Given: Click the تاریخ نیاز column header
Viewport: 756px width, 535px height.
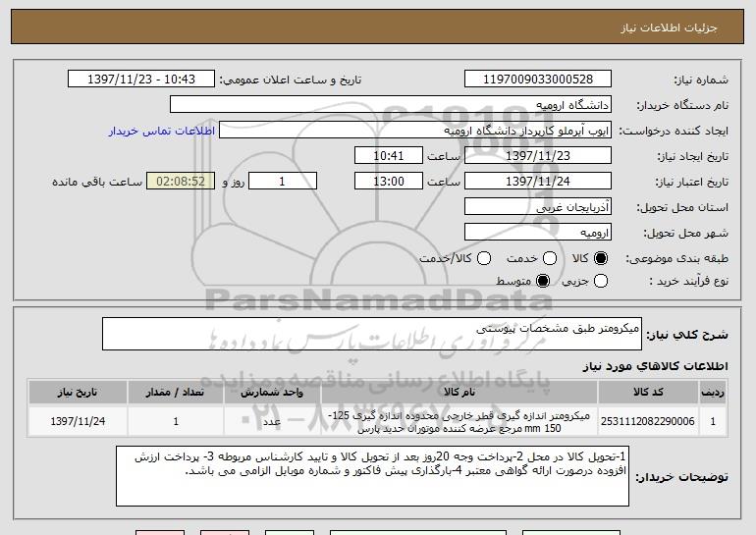Looking at the screenshot, I should [78, 393].
